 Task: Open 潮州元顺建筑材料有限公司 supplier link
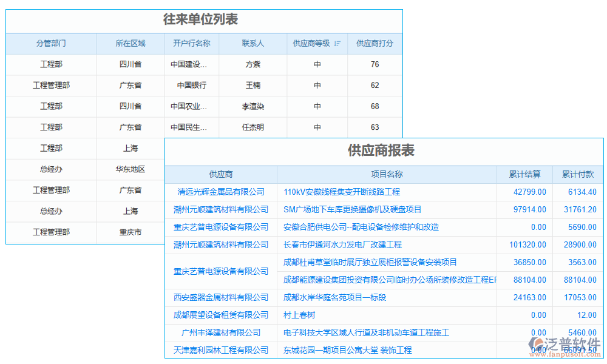[x=222, y=209]
